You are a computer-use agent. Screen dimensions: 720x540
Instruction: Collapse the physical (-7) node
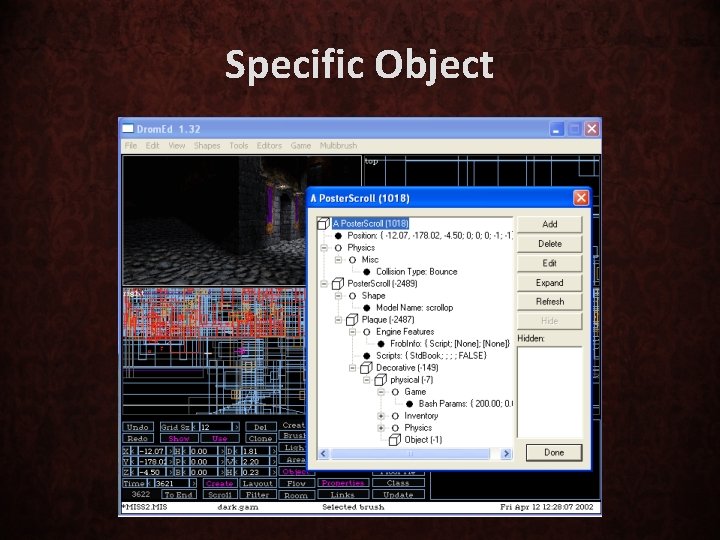coord(367,380)
